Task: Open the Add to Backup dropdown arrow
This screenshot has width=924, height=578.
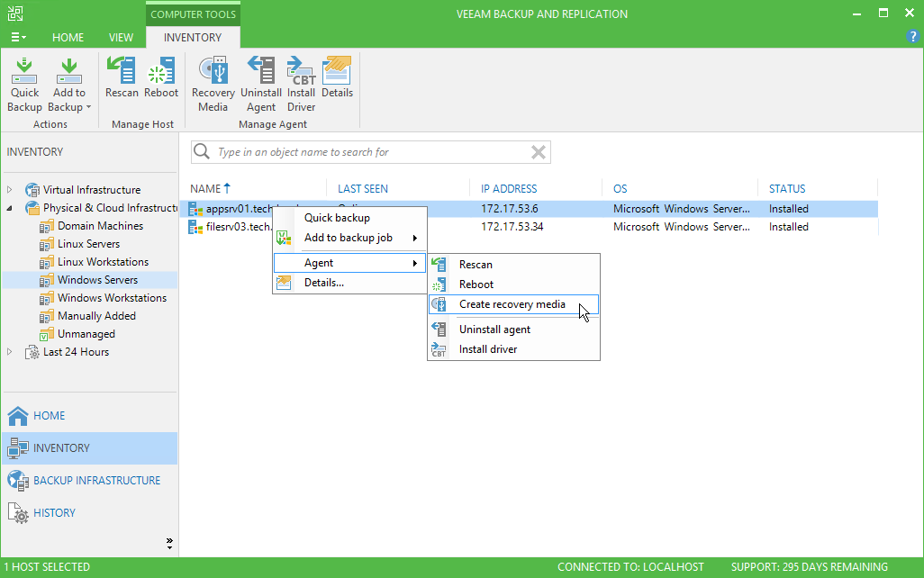Action: 88,107
